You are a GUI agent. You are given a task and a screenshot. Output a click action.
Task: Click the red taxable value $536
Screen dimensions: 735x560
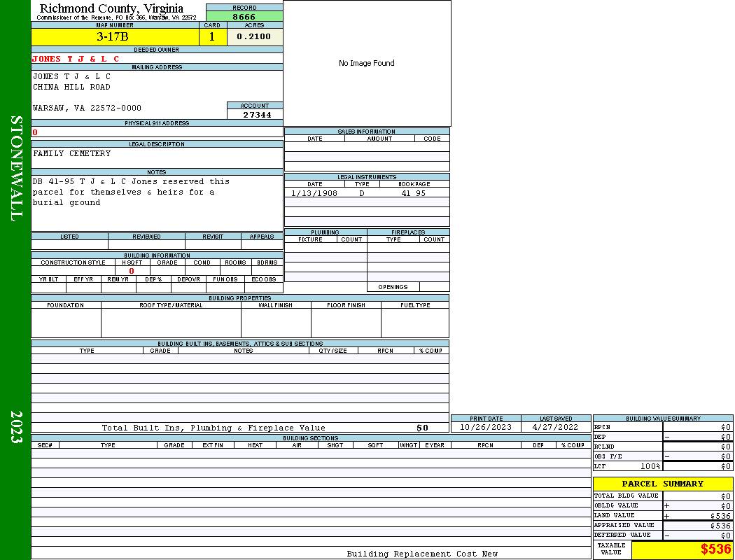715,549
